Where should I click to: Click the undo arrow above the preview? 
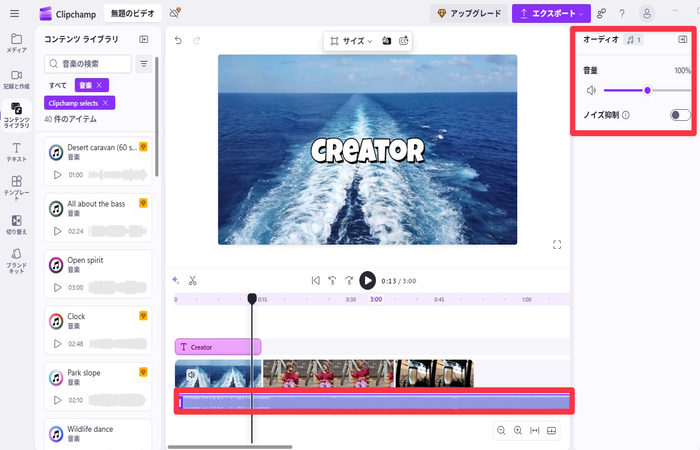pos(179,40)
